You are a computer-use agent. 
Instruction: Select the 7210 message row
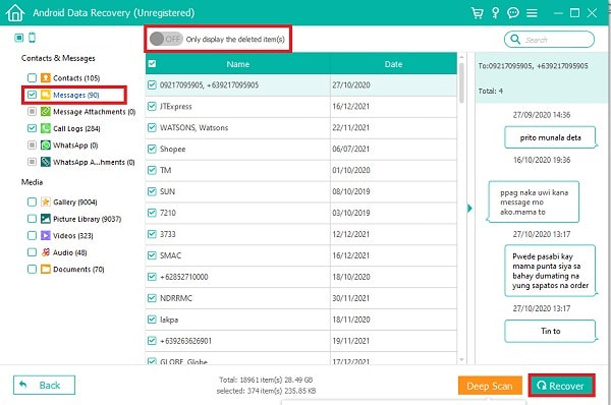coord(301,213)
